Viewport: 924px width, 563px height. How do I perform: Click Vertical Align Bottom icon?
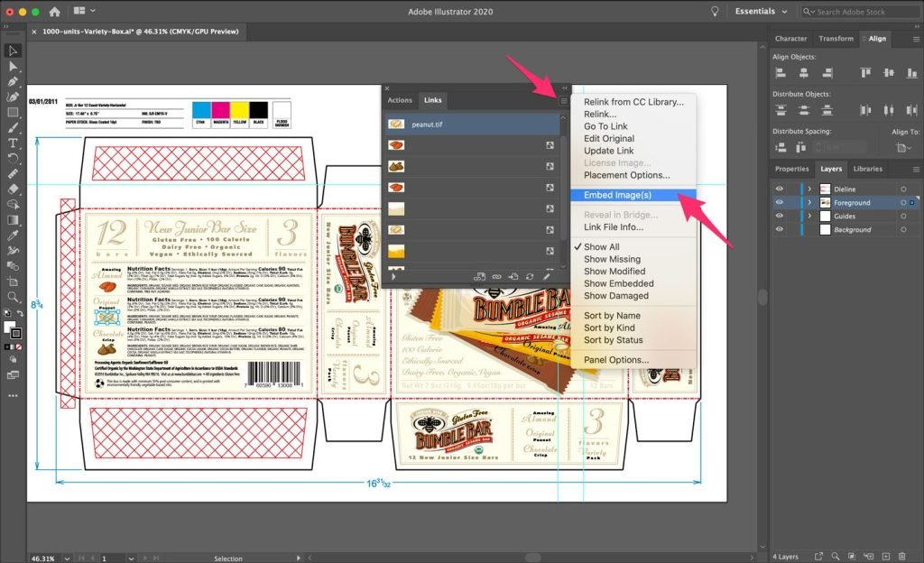tap(911, 73)
